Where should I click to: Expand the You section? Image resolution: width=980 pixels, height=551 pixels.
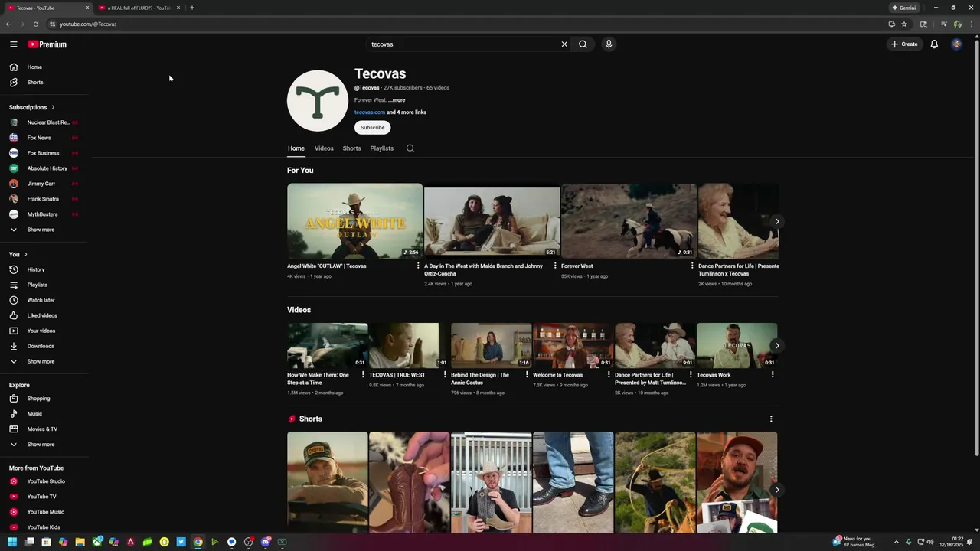(18, 254)
